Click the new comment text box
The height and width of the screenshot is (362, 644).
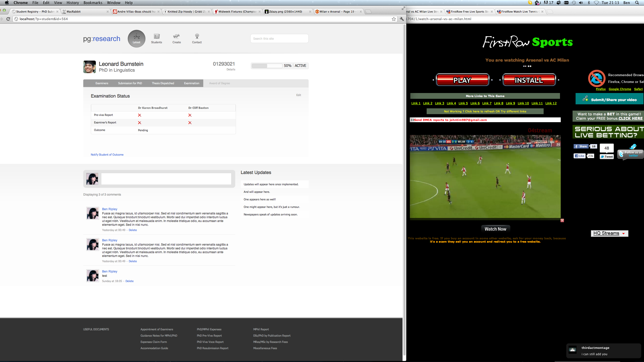point(166,179)
